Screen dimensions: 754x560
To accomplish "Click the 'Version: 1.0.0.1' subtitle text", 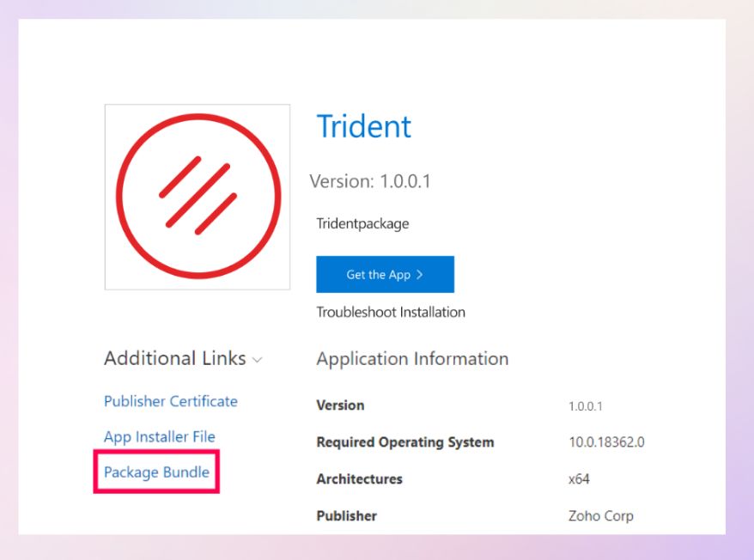I will click(370, 181).
